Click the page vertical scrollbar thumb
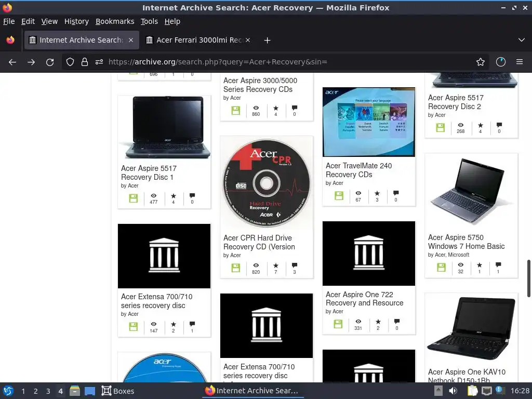 click(528, 278)
